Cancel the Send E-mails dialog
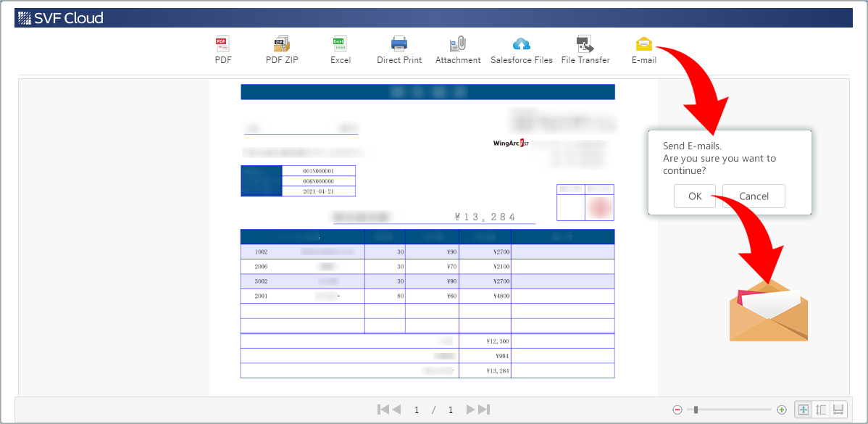The width and height of the screenshot is (868, 424). coord(754,196)
